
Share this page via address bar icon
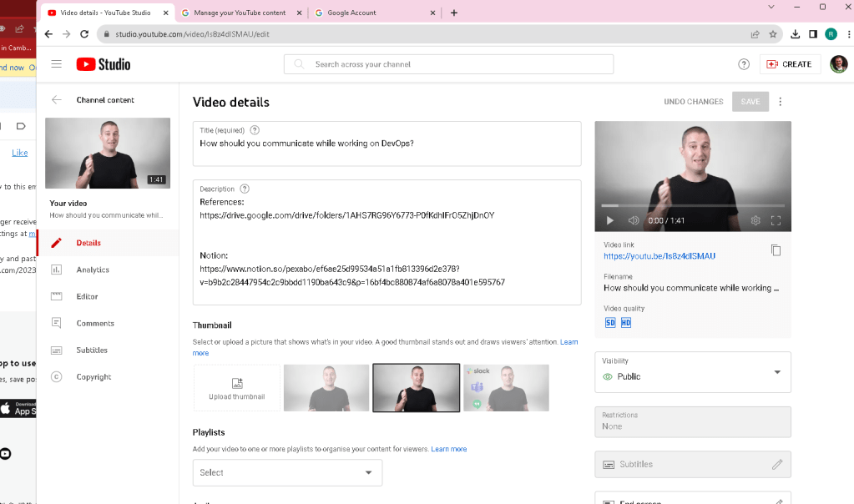755,34
